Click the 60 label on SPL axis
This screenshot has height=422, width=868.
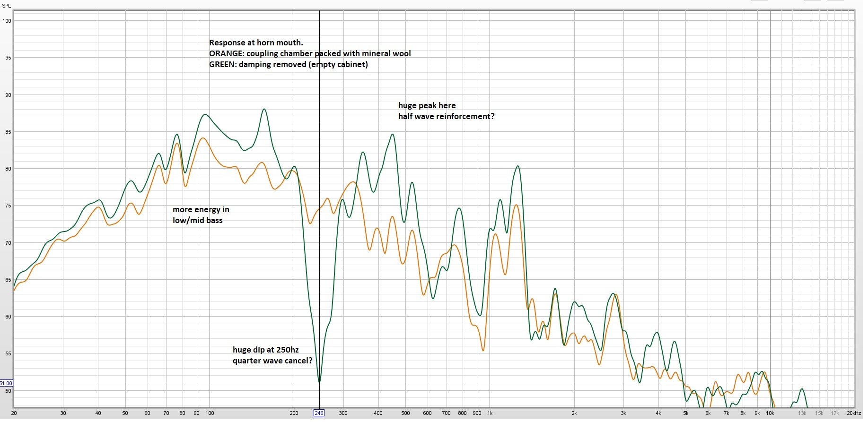pos(8,317)
